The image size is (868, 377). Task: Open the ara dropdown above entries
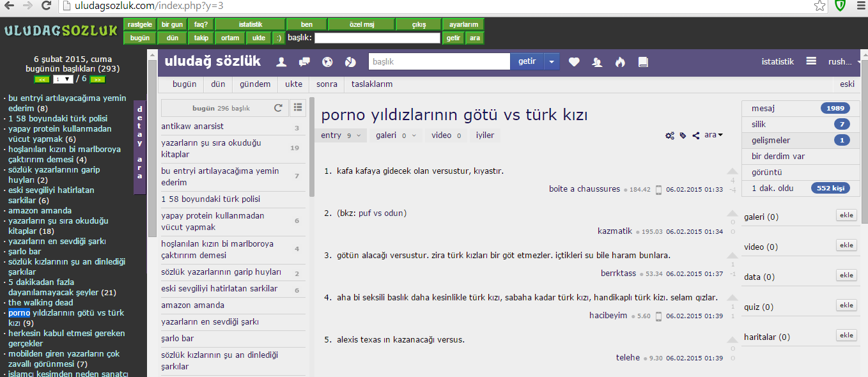coord(713,135)
